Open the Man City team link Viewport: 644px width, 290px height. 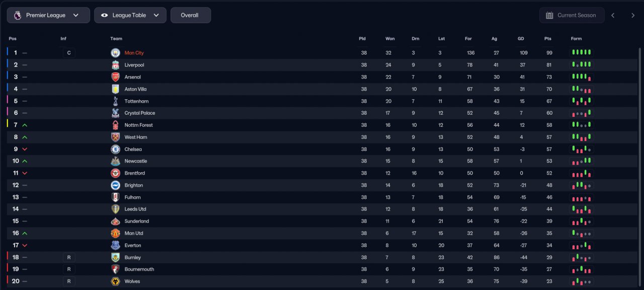point(134,53)
